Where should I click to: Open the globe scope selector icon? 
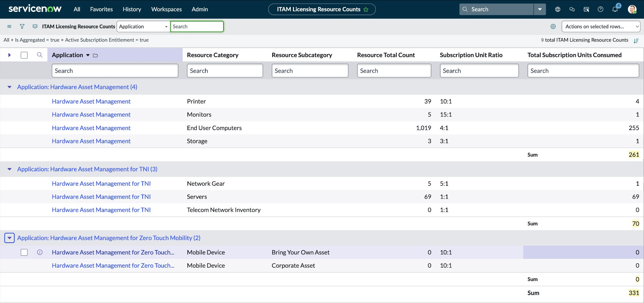[x=558, y=9]
